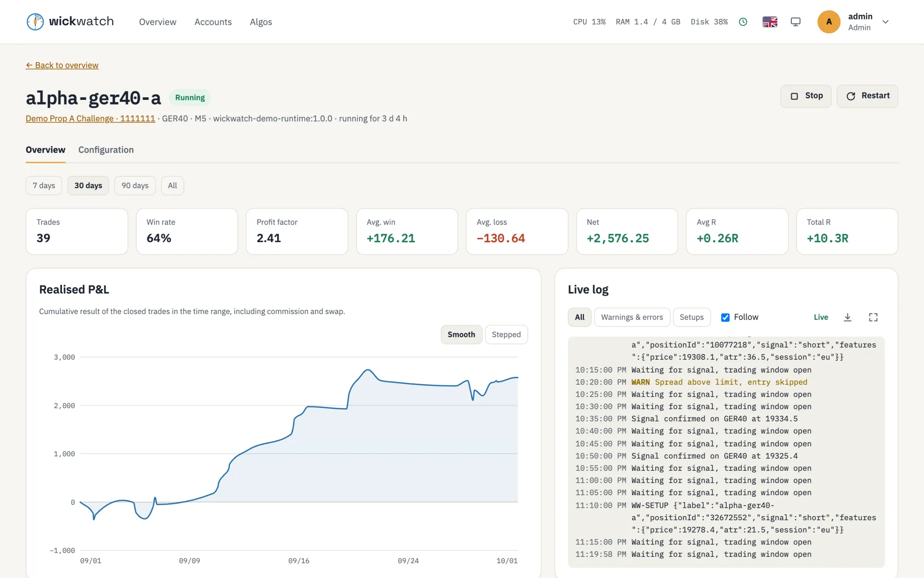Viewport: 924px width, 578px height.
Task: Open the monitor display icon
Action: (x=796, y=22)
